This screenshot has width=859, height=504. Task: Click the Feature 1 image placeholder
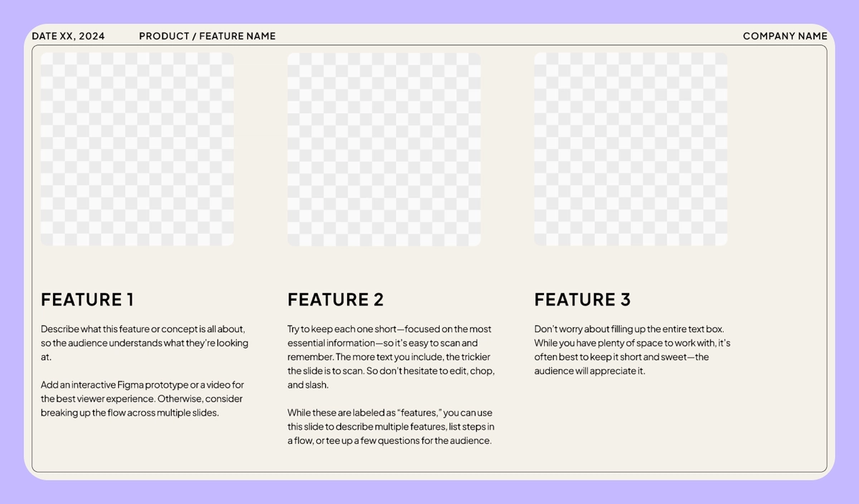click(x=136, y=149)
